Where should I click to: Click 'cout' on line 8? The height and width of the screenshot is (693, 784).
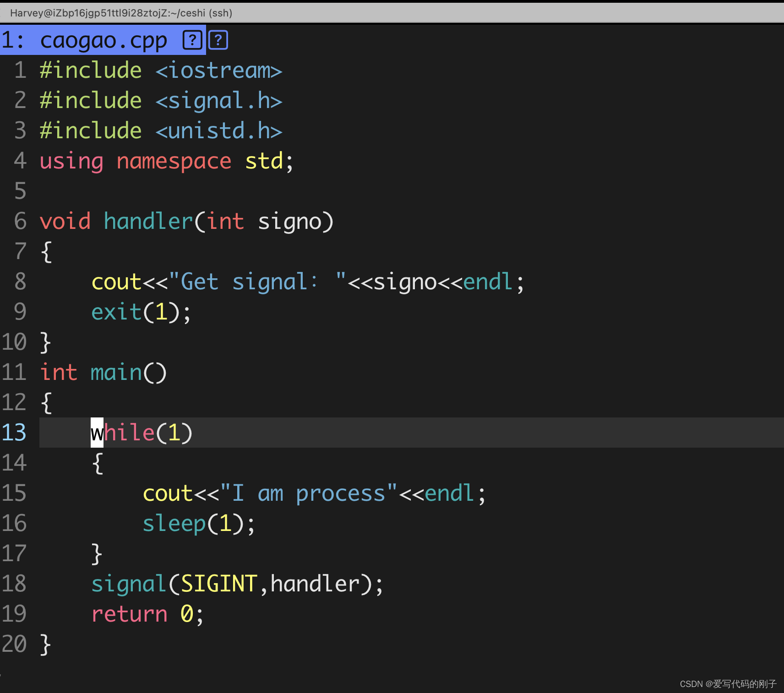click(x=116, y=282)
